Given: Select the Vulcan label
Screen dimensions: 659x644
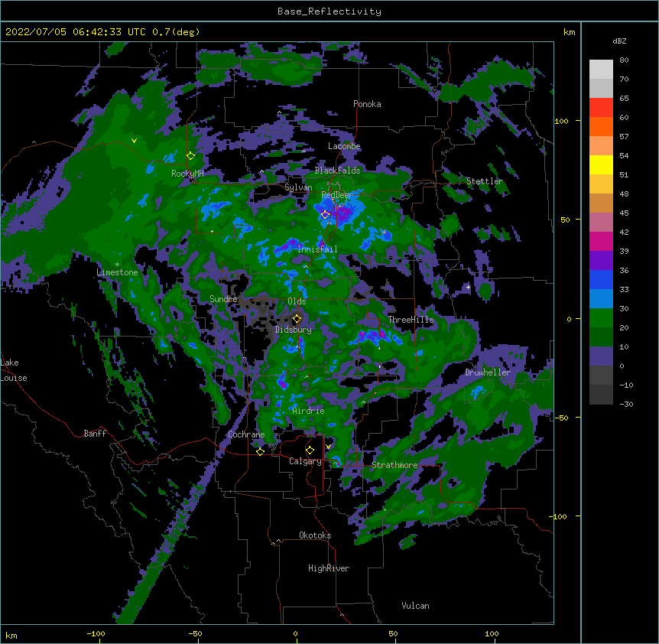Looking at the screenshot, I should [415, 606].
